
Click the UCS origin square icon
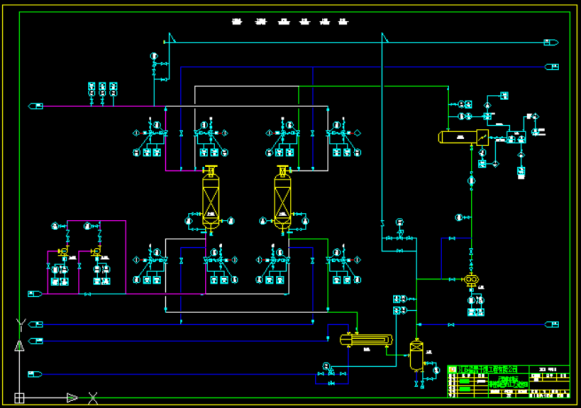pos(19,398)
